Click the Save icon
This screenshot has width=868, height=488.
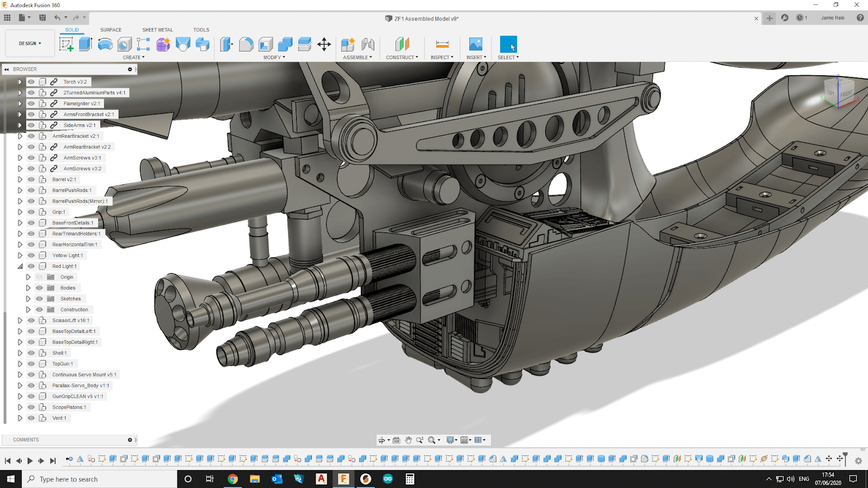[x=42, y=18]
